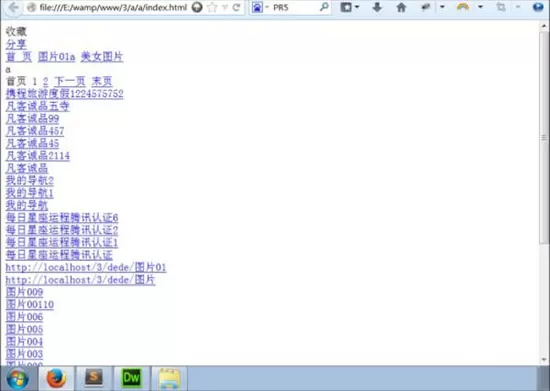Open the 图片006 link

tap(25, 317)
